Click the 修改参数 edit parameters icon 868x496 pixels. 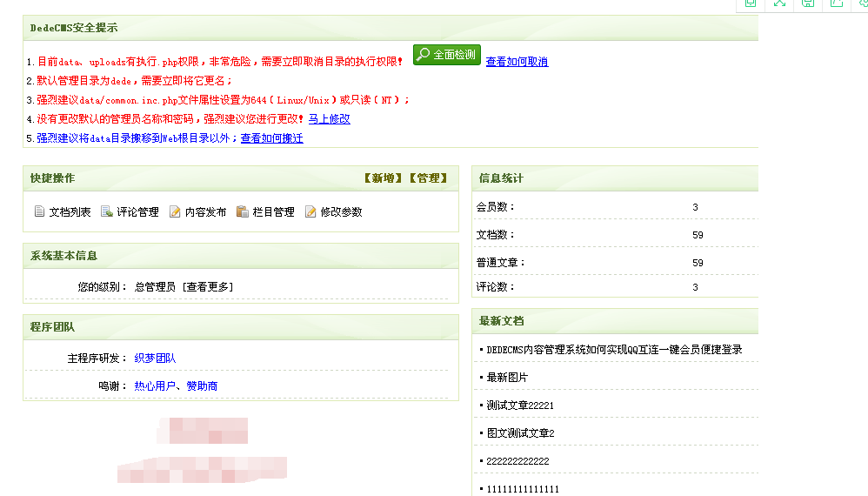310,211
